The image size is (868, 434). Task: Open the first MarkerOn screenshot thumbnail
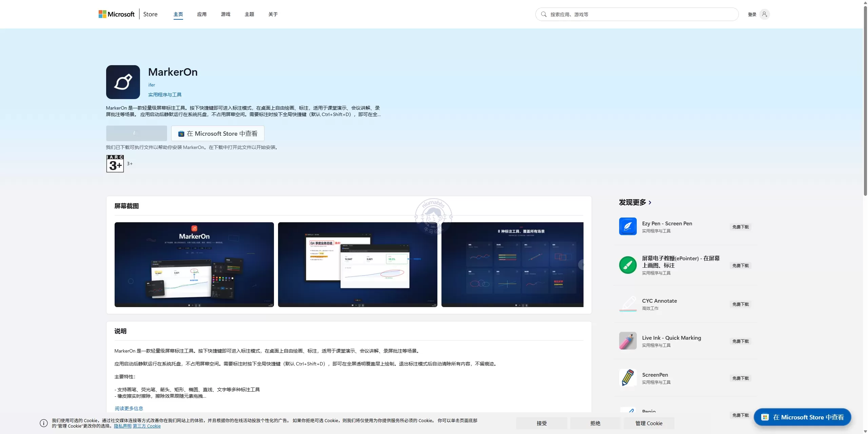[x=194, y=265]
